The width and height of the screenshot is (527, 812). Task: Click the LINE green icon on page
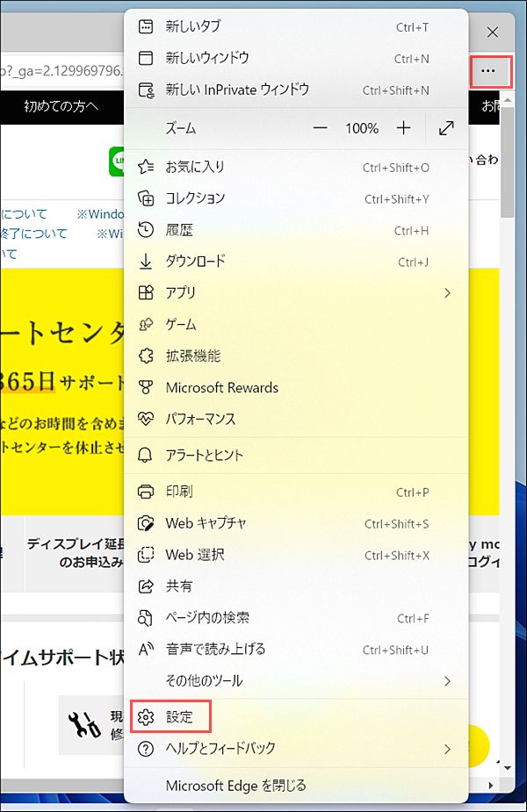117,162
